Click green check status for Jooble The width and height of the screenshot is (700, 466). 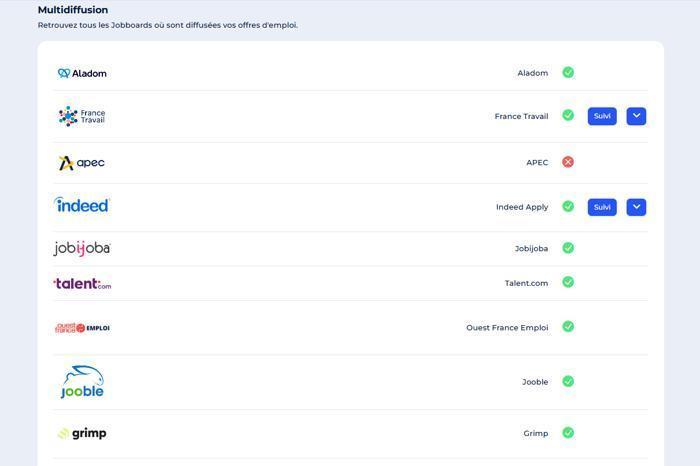point(568,382)
